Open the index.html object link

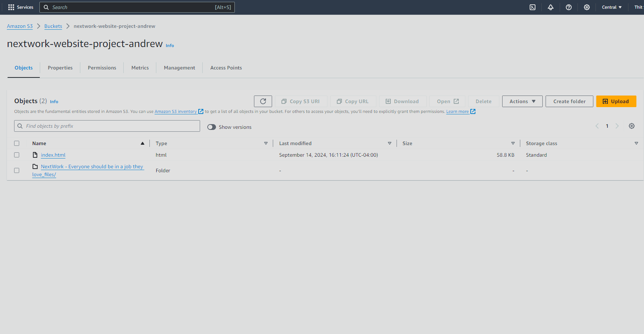point(53,155)
